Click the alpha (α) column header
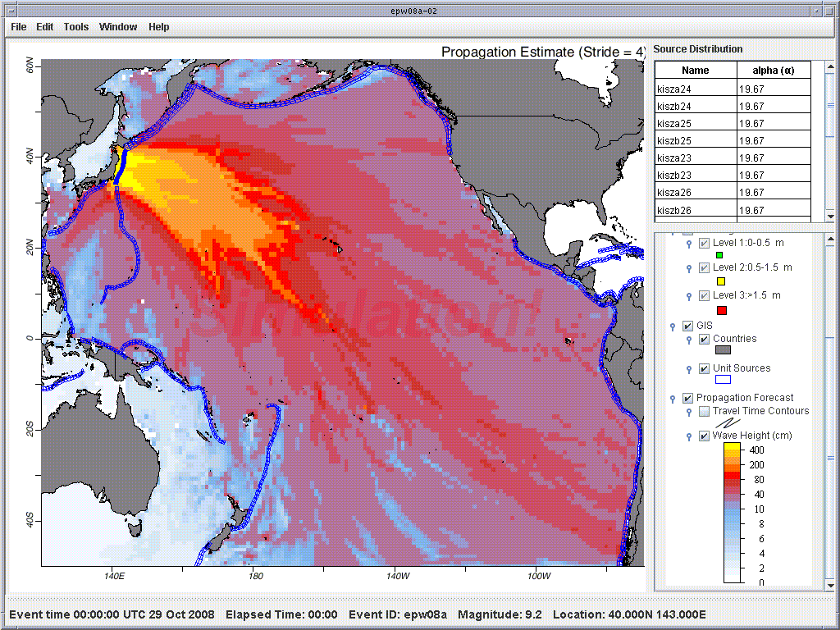 [x=773, y=71]
